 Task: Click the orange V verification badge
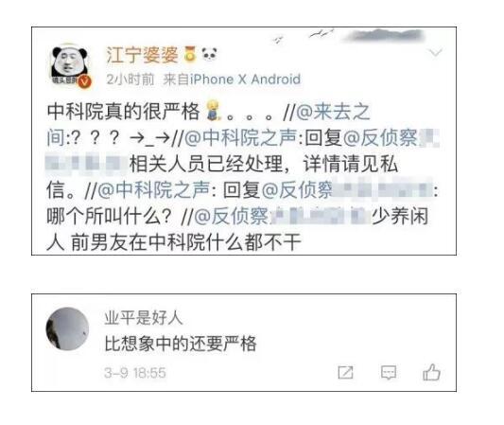pyautogui.click(x=85, y=81)
